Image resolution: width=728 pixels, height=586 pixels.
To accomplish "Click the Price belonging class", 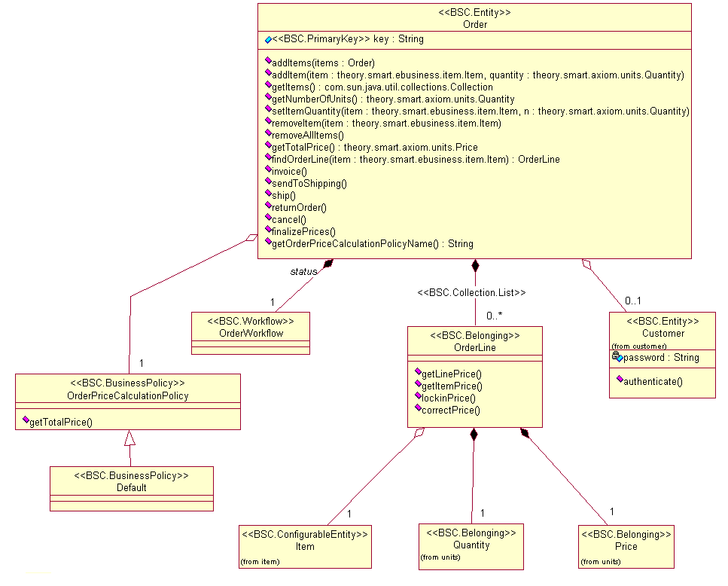I will point(626,547).
